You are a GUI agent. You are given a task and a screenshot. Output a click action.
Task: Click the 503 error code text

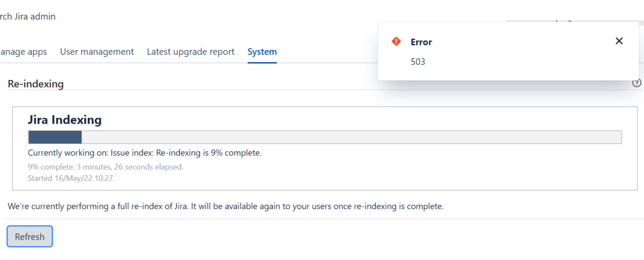[418, 62]
